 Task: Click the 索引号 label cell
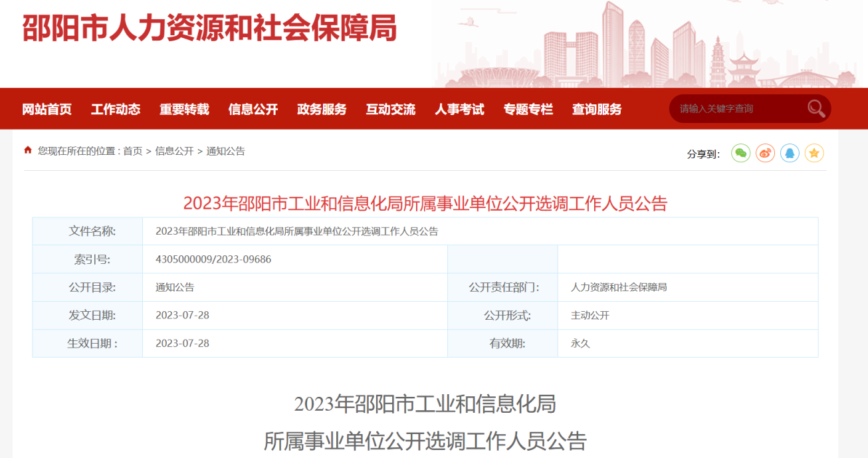[88, 259]
